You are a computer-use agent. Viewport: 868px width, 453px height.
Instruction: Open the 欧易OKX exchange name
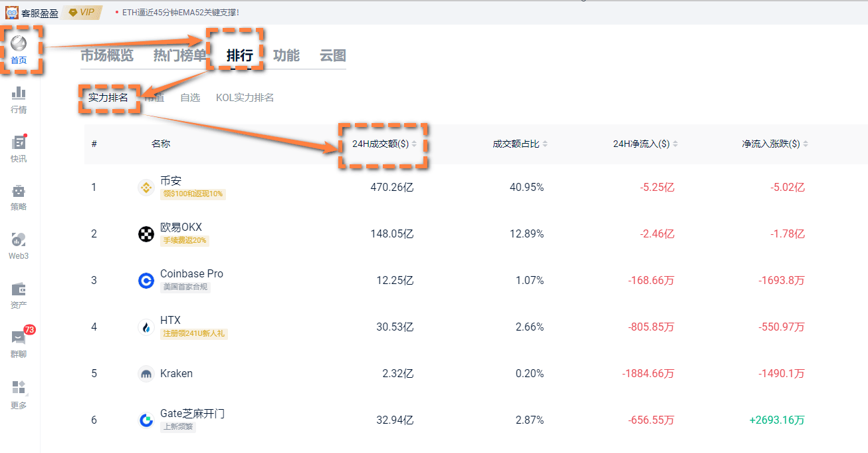181,227
